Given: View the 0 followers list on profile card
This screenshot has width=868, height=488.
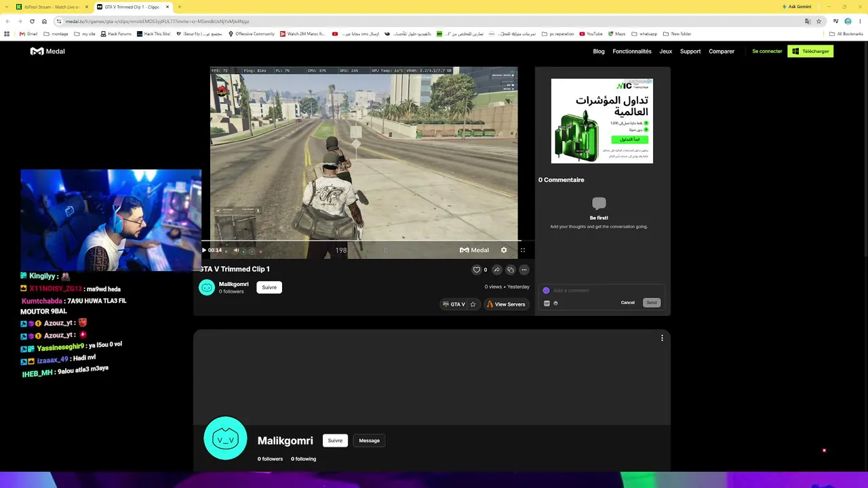Looking at the screenshot, I should click(270, 459).
